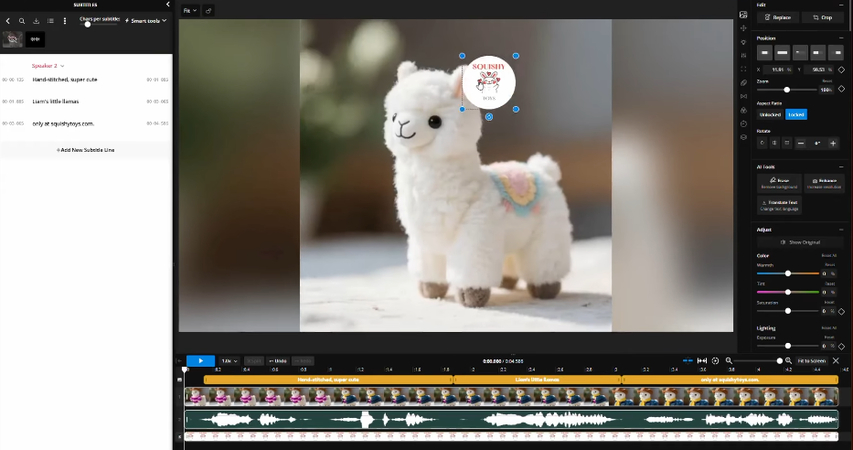Click the Enhance AI tool
Viewport: 853px width, 450px height.
(x=824, y=183)
